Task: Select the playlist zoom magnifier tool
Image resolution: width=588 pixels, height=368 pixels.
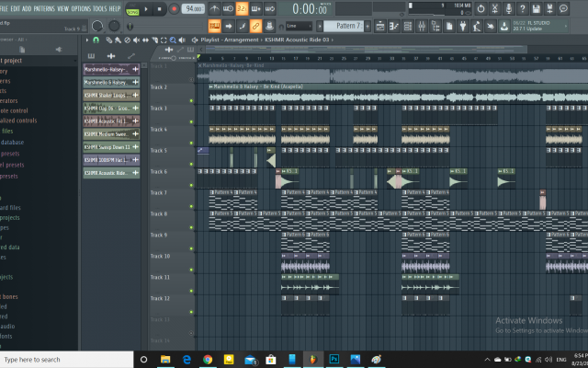Action: pos(173,40)
